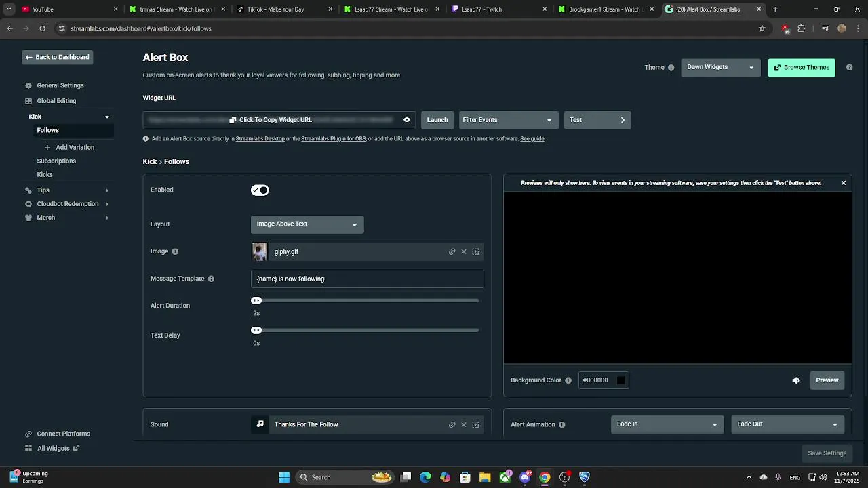This screenshot has width=868, height=488.
Task: Expand the Merch section
Action: click(x=106, y=218)
